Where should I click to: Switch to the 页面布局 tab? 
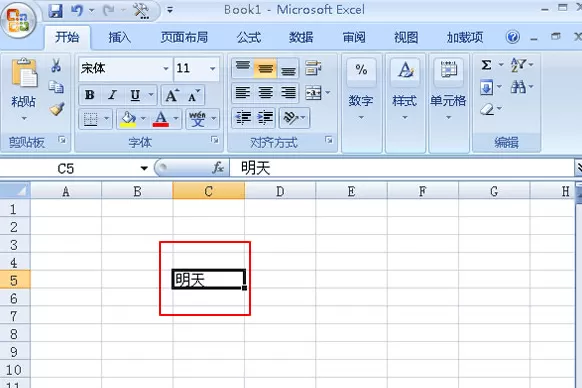(x=184, y=37)
